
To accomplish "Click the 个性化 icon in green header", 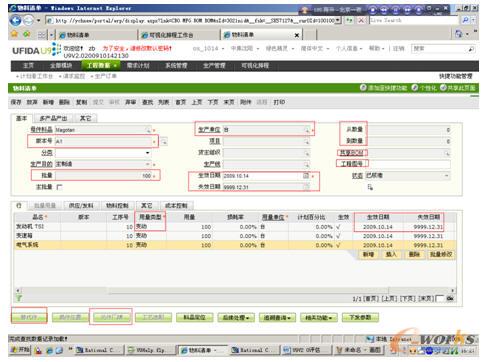I will point(414,88).
